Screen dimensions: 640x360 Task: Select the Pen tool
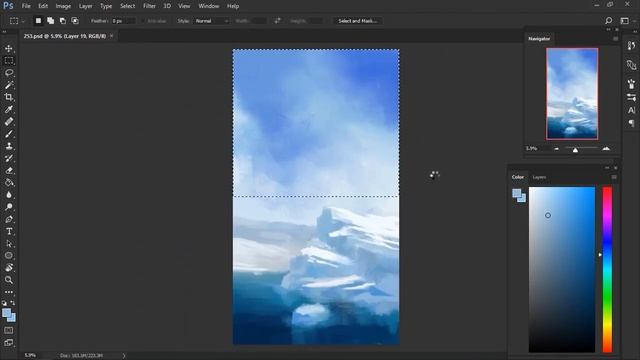click(x=9, y=219)
